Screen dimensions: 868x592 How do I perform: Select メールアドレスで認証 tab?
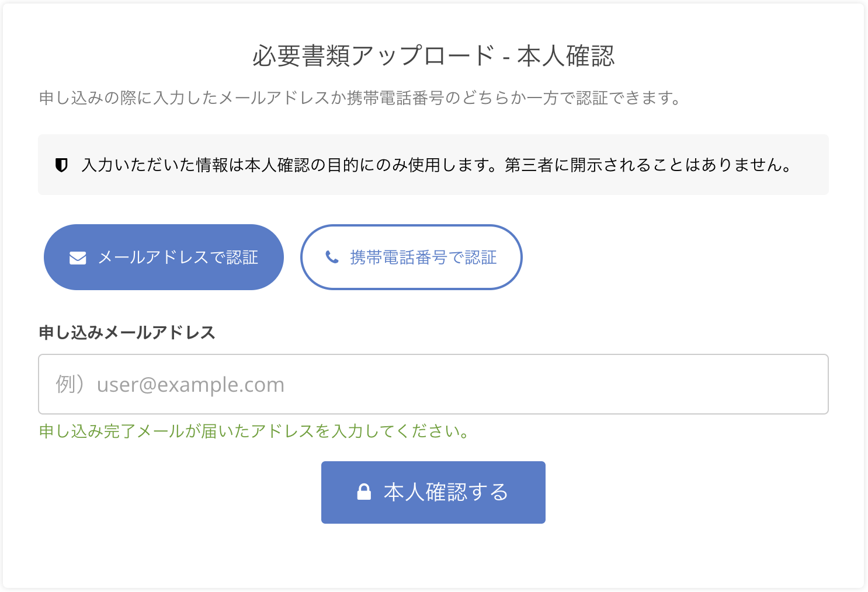[164, 257]
